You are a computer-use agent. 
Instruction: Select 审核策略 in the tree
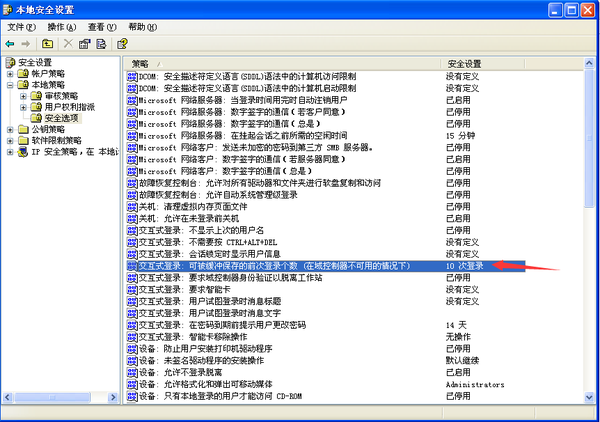click(x=61, y=96)
